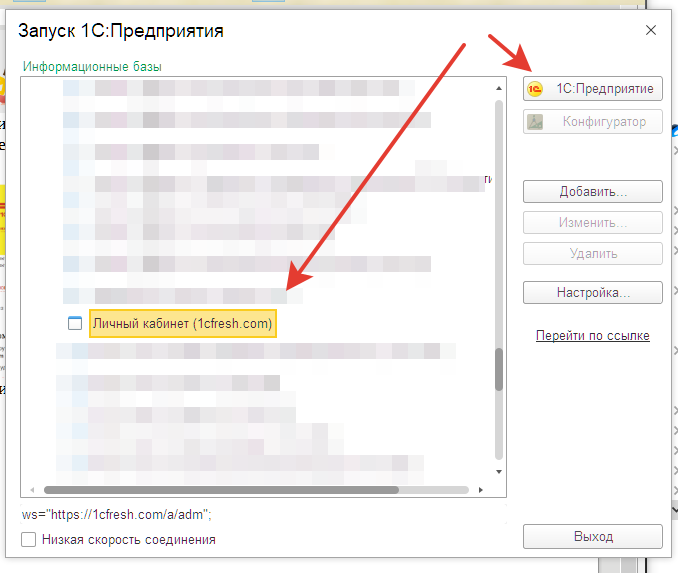Open Конфигуратор mode button
The image size is (678, 573).
(592, 122)
